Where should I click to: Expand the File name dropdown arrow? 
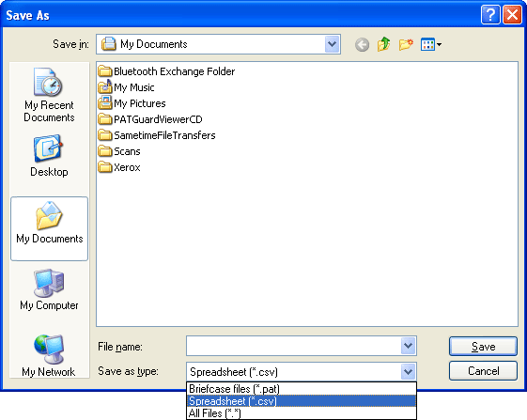[408, 346]
